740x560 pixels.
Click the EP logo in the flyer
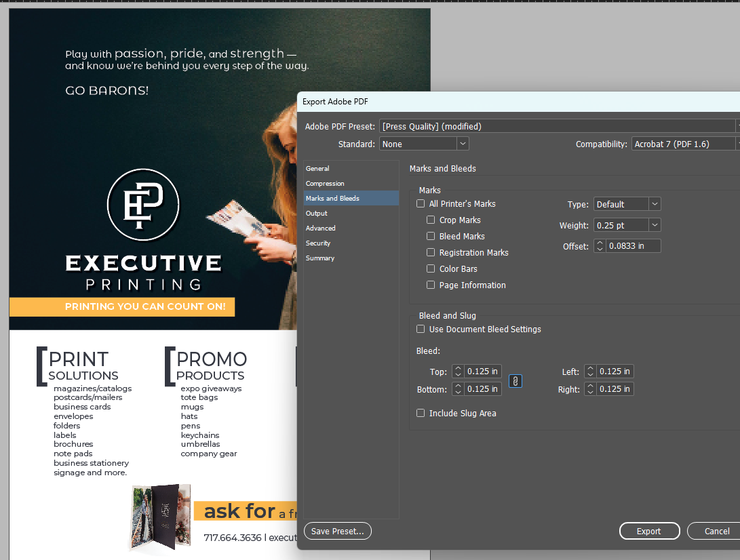point(143,204)
